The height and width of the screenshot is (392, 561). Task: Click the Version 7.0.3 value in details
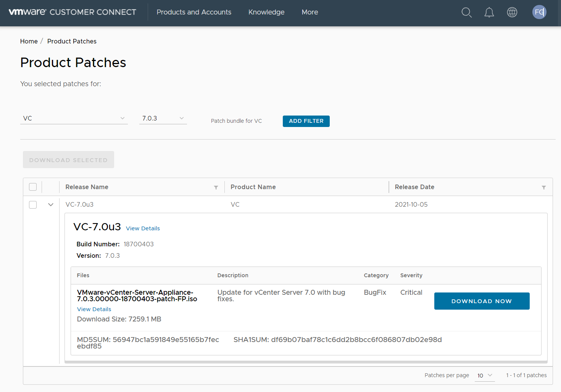click(x=112, y=255)
